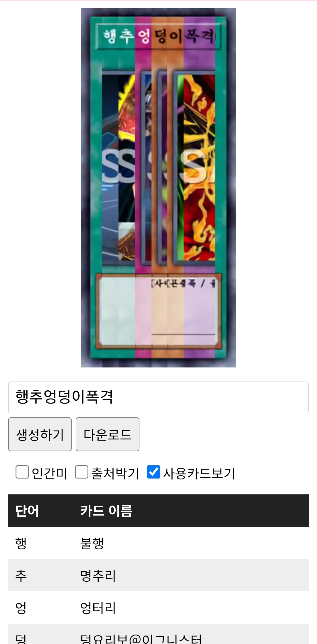Click the card's description text box
The width and height of the screenshot is (317, 644).
pyautogui.click(x=158, y=311)
